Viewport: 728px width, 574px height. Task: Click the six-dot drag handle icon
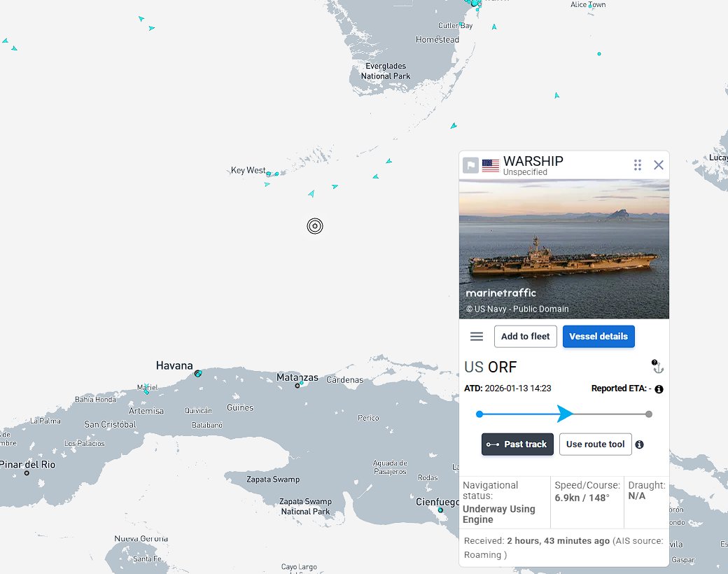637,165
